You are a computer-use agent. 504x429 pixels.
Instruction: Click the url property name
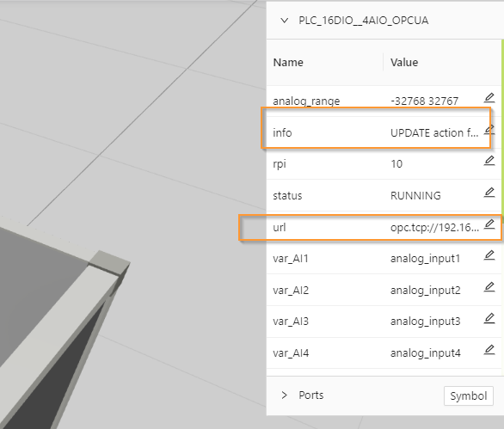[279, 228]
